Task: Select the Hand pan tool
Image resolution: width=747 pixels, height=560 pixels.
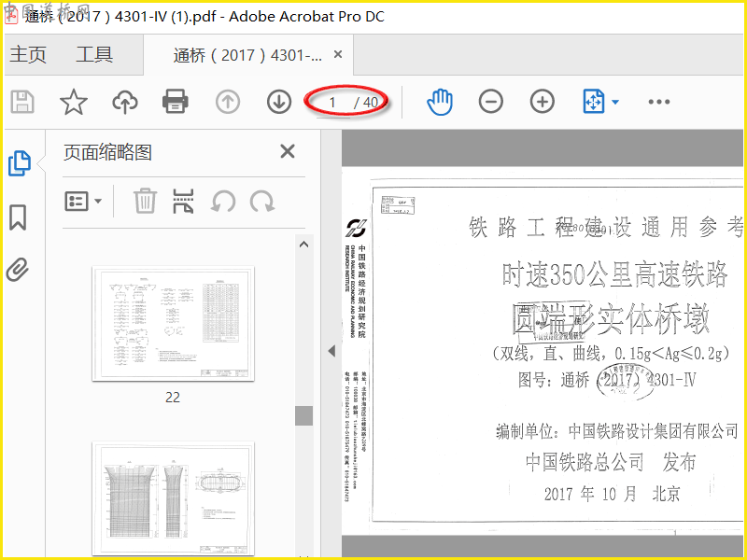Action: point(439,102)
